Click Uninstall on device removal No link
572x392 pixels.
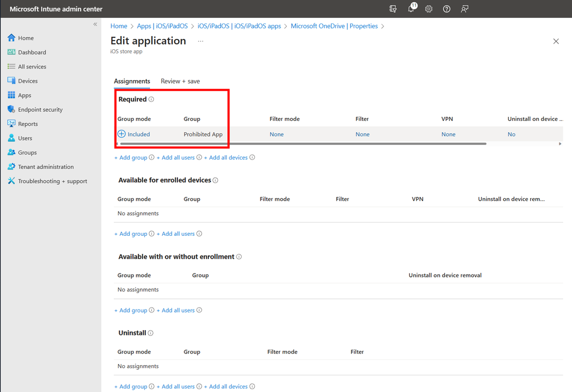(511, 134)
